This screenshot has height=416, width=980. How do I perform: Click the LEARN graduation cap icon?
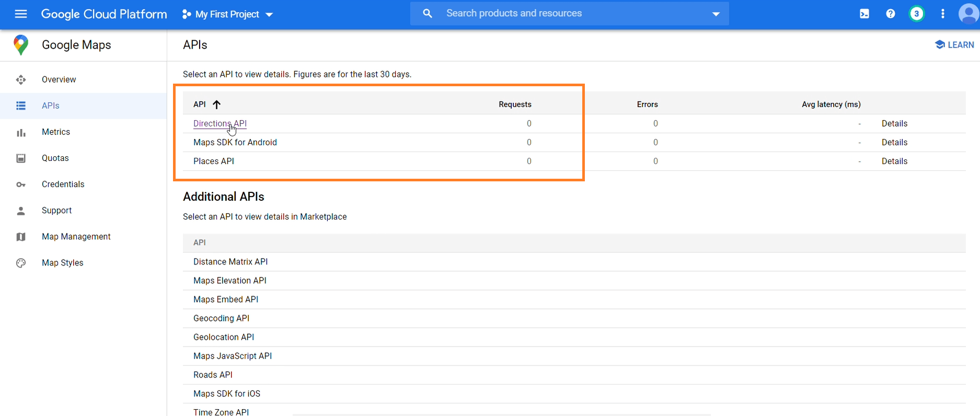940,45
